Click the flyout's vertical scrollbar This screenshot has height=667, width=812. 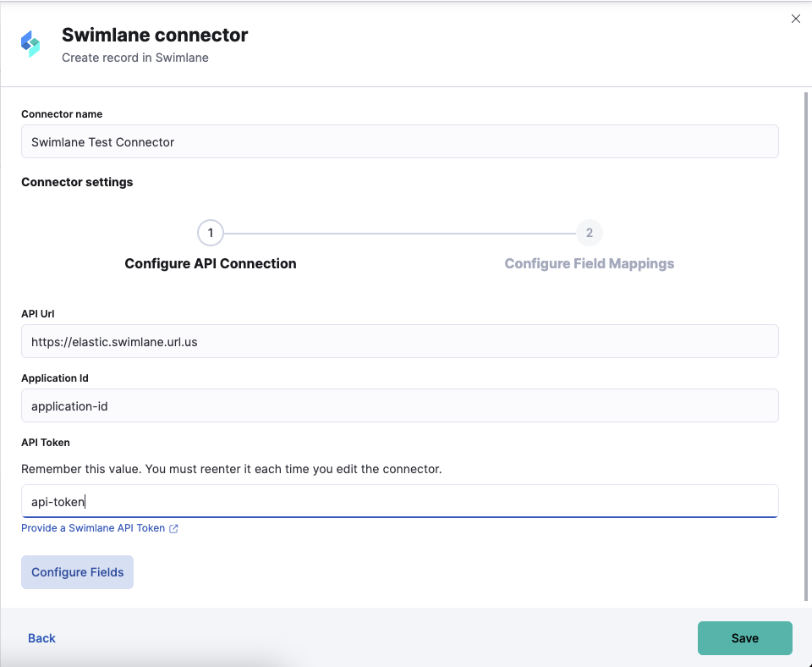(805, 339)
